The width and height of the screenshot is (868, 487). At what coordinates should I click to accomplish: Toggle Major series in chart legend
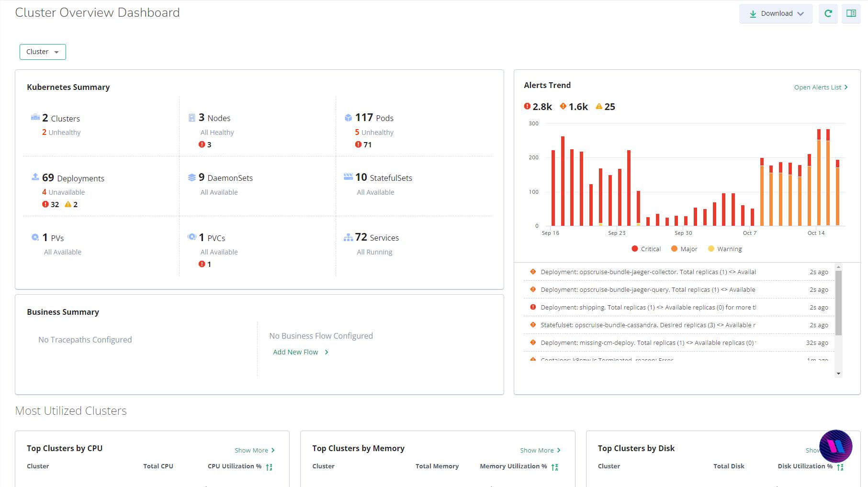pos(684,249)
